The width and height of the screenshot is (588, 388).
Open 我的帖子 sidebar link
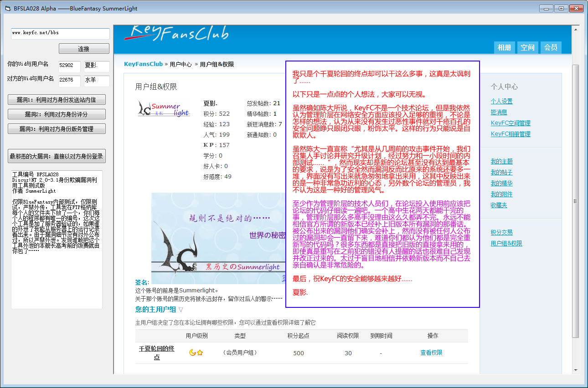[x=501, y=172]
